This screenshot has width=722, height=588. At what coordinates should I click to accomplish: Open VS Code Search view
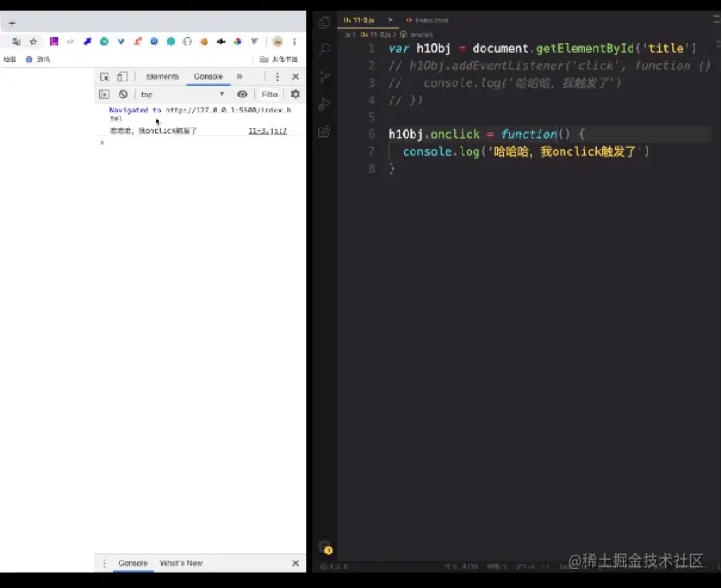324,49
